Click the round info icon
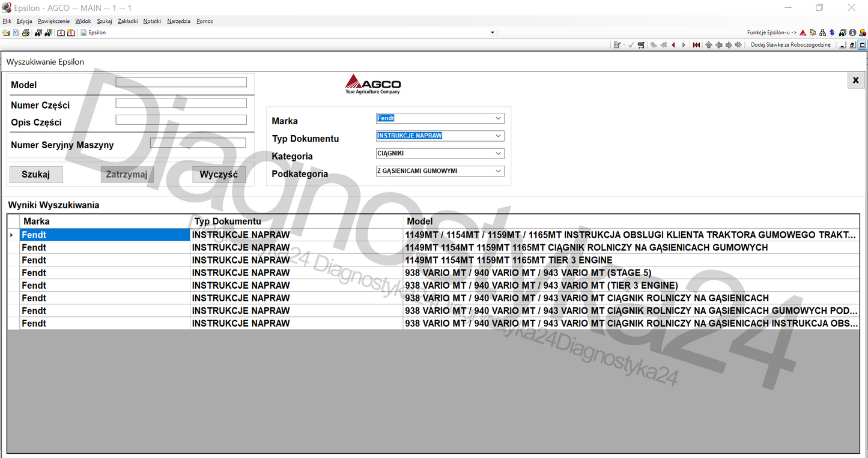The height and width of the screenshot is (458, 868). (852, 32)
